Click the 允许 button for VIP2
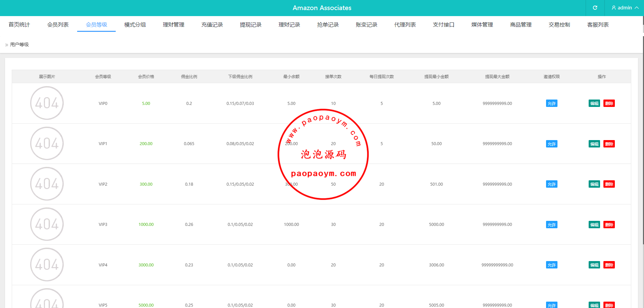 [551, 184]
